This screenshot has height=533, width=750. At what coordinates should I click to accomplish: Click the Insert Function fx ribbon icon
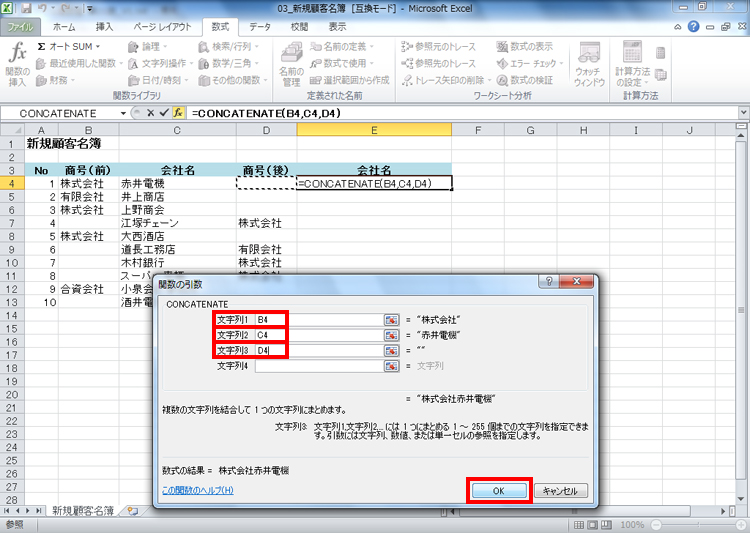point(18,63)
